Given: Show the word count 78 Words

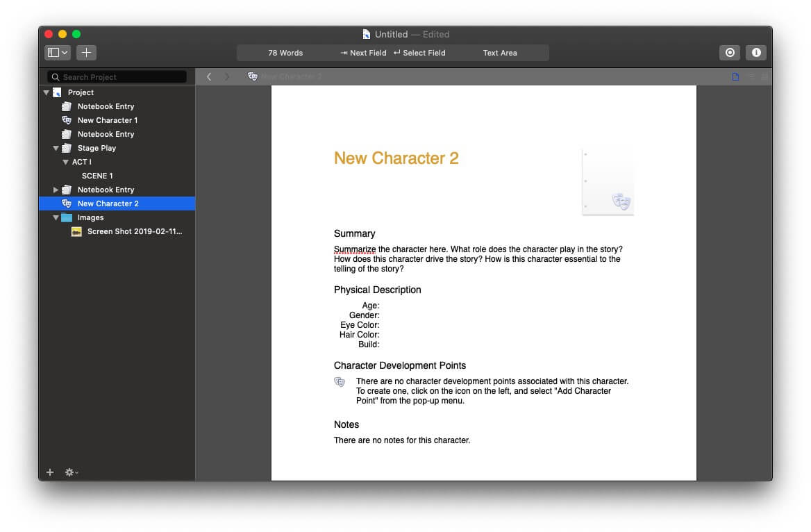Looking at the screenshot, I should (285, 53).
